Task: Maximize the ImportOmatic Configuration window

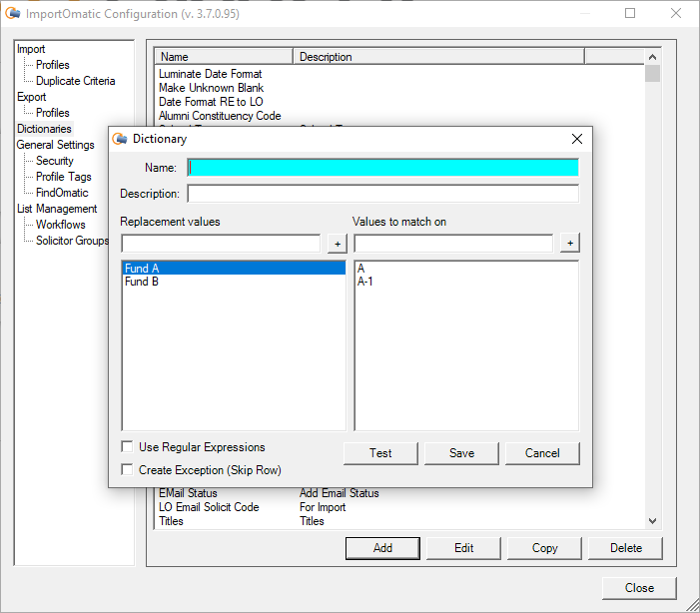Action: tap(630, 13)
